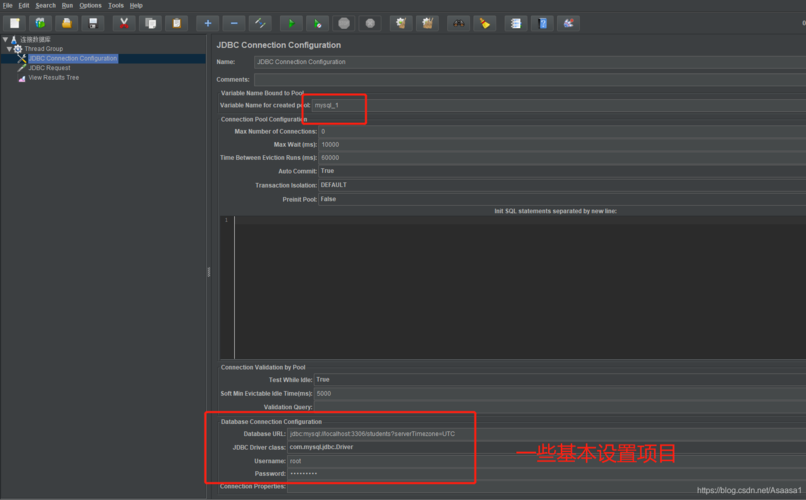This screenshot has height=500, width=806.
Task: Click the Clear All brooms icon
Action: click(428, 23)
